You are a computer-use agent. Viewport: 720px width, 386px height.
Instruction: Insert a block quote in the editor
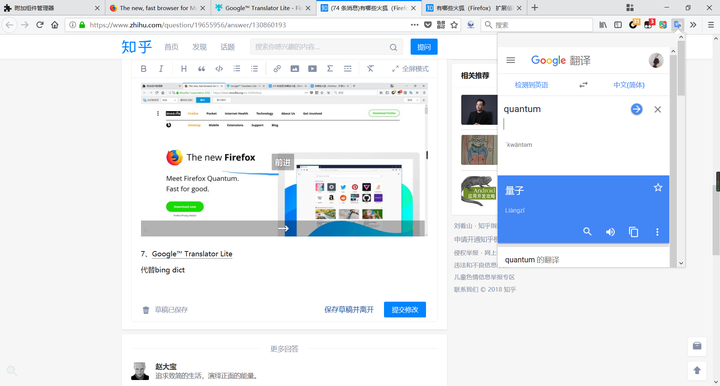(x=202, y=68)
